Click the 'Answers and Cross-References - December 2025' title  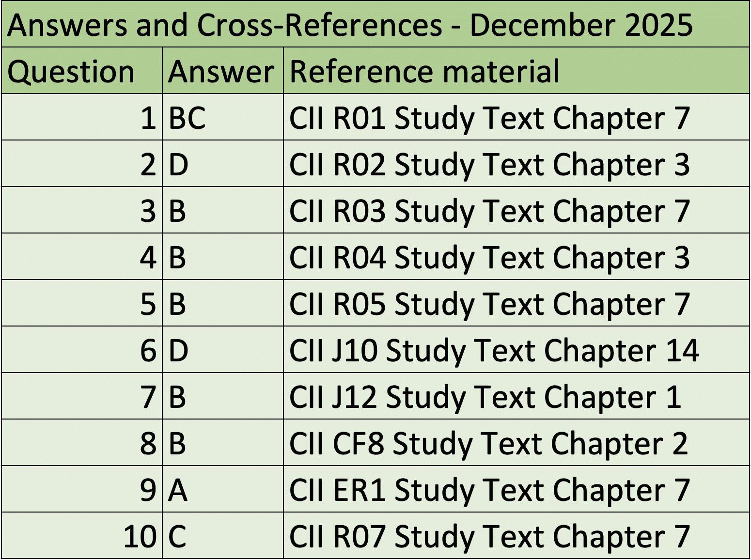click(x=350, y=24)
